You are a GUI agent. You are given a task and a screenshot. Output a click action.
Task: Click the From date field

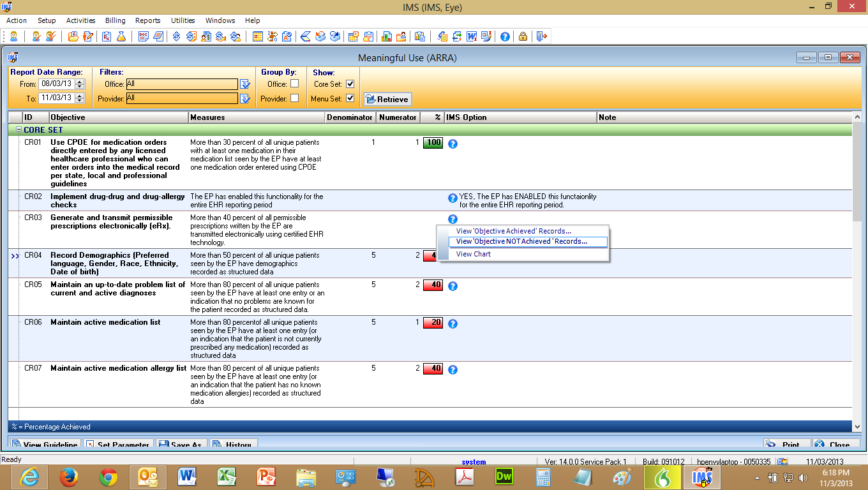click(x=56, y=84)
